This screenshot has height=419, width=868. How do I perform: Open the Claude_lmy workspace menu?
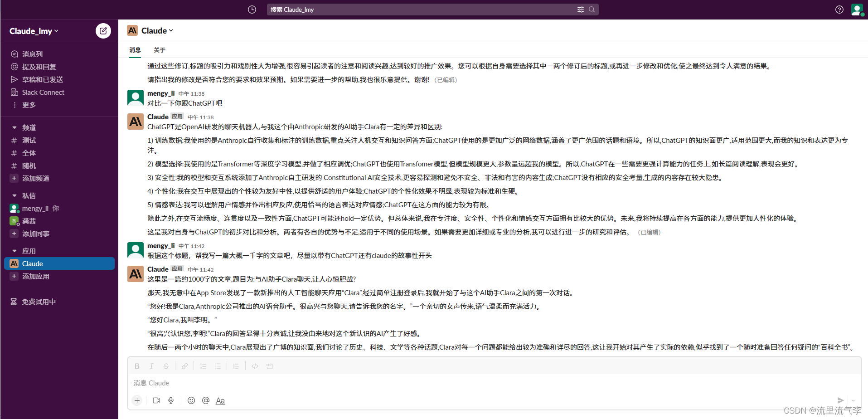click(34, 31)
